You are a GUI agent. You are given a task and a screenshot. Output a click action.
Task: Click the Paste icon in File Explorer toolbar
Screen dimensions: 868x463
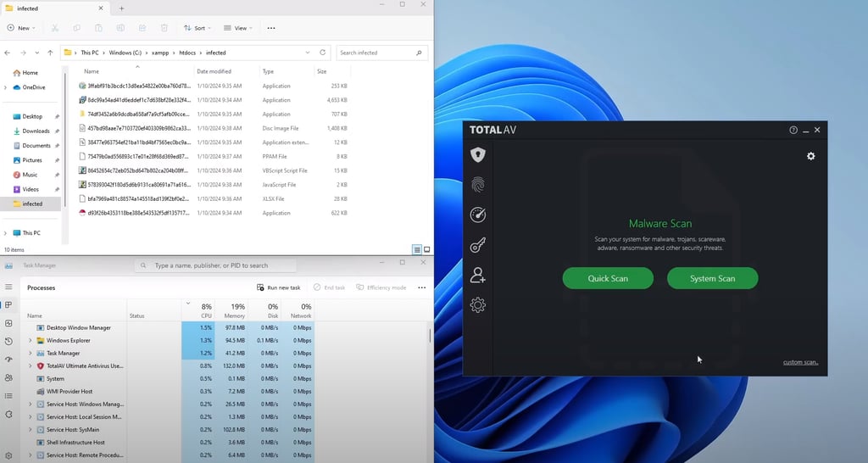pos(98,28)
